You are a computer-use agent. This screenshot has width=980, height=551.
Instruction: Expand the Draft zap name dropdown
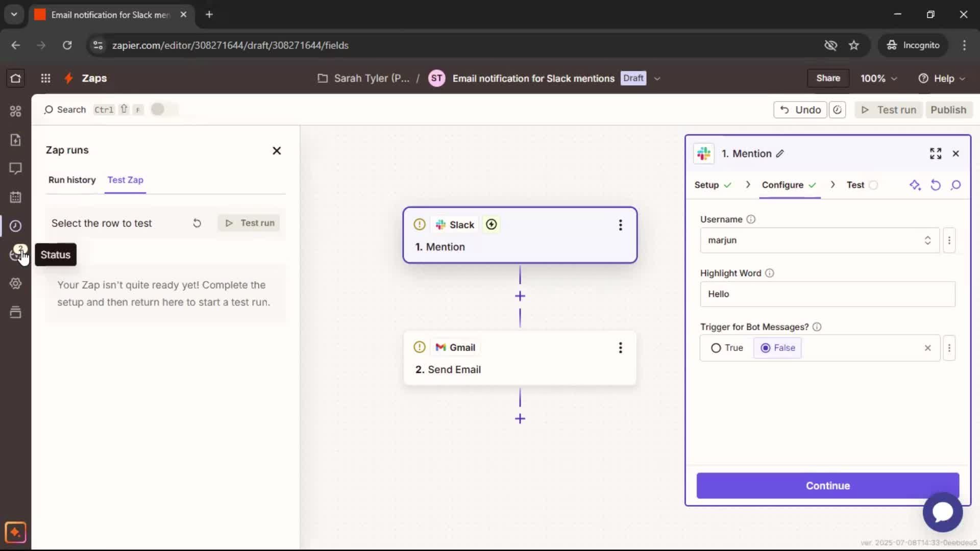[x=657, y=79]
